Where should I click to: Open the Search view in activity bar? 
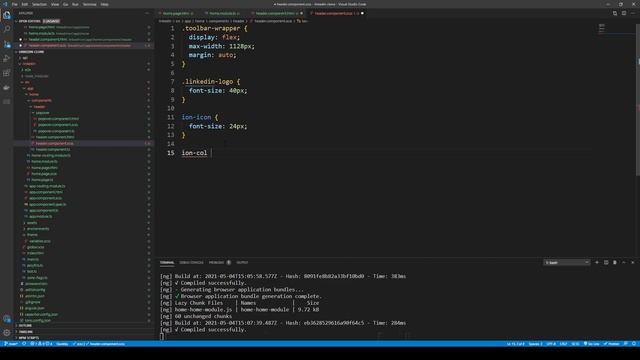(x=7, y=29)
